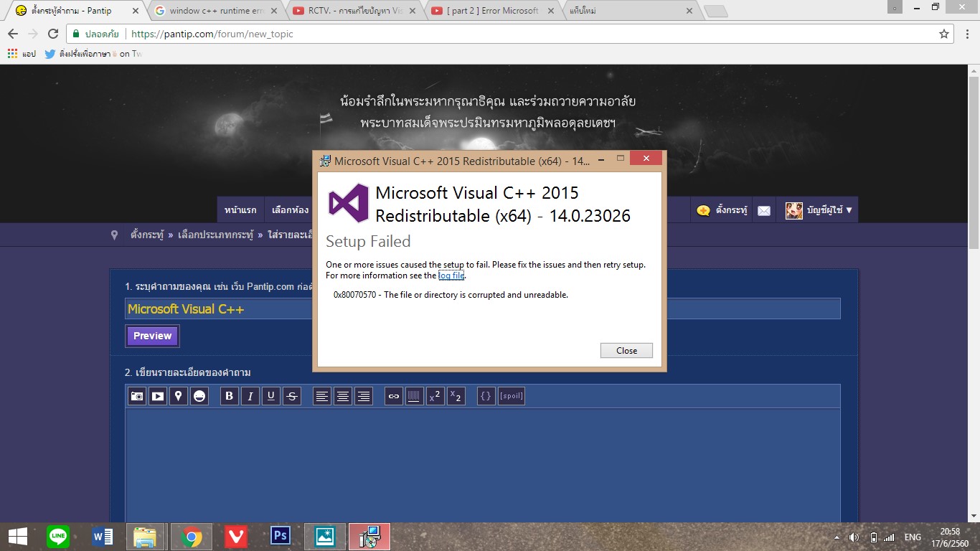The width and height of the screenshot is (980, 551).
Task: Click the Chrome address bar URL
Action: [212, 34]
